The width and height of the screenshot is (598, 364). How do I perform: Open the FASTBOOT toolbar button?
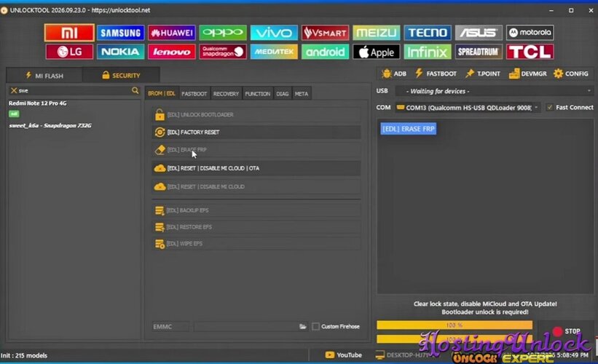(x=436, y=74)
